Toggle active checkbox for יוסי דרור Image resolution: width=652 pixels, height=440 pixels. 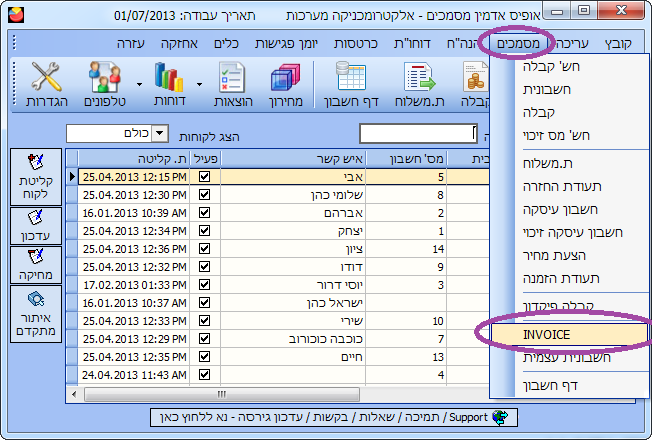(205, 284)
